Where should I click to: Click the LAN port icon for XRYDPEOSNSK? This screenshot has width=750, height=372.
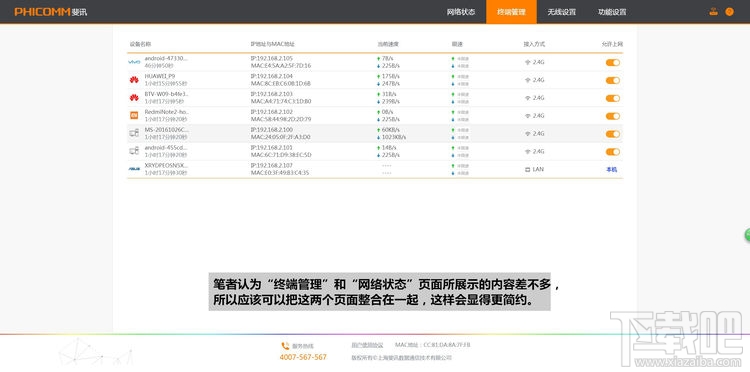tap(528, 169)
